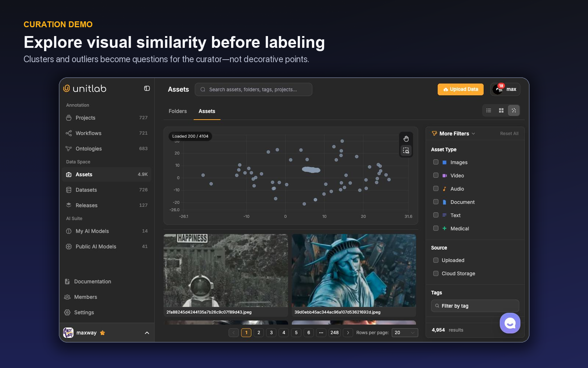Image resolution: width=588 pixels, height=368 pixels.
Task: Click the dense cluster in scatter plot
Action: [x=311, y=170]
